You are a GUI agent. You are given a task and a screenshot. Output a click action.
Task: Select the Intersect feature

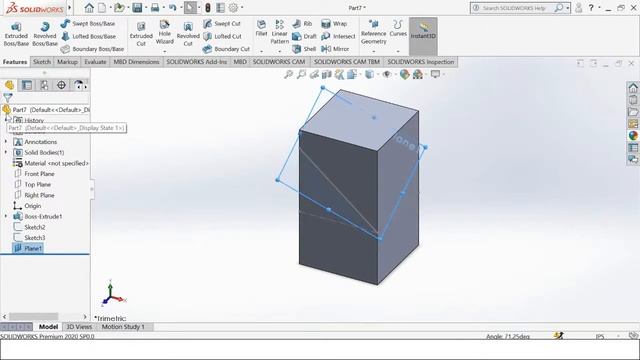tap(338, 36)
